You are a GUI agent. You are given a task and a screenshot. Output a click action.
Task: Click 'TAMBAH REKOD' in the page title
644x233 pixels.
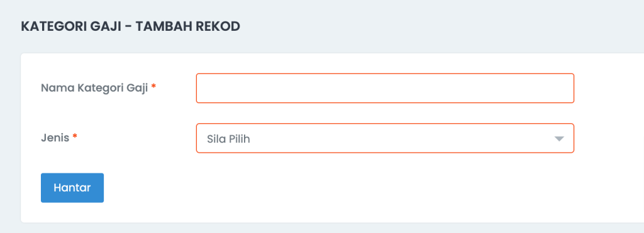coord(188,26)
